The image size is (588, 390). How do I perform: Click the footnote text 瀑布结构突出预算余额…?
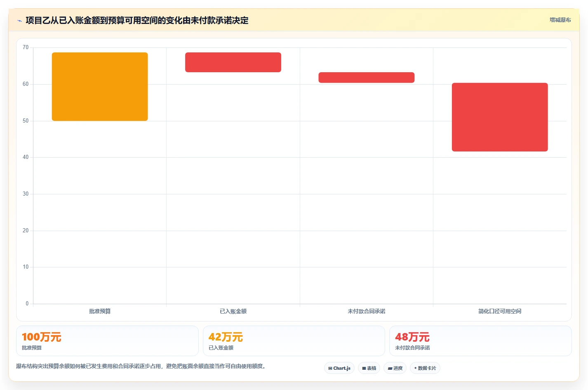(x=141, y=366)
